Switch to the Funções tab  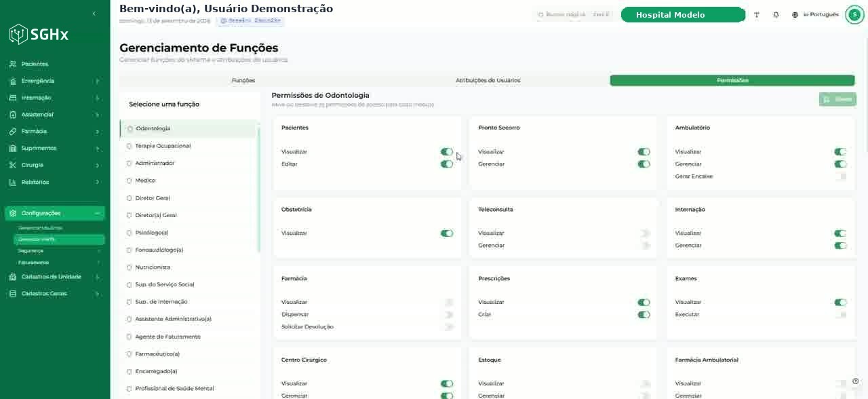243,81
